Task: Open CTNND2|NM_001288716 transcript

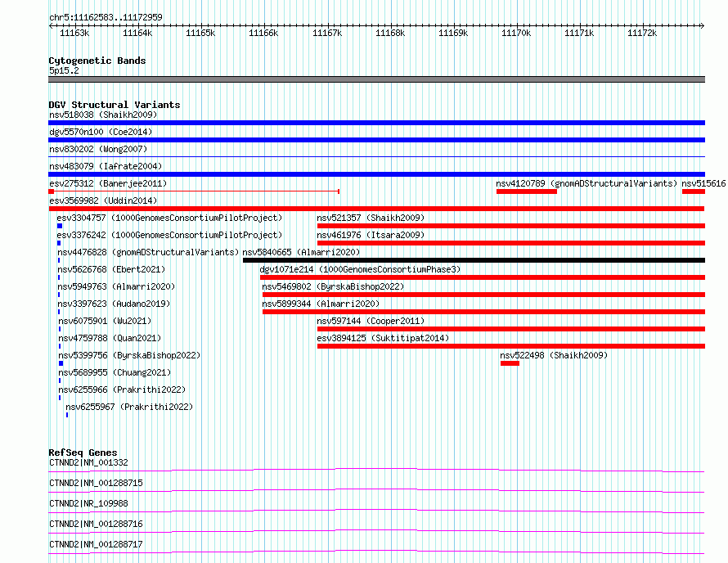Action: coord(96,524)
